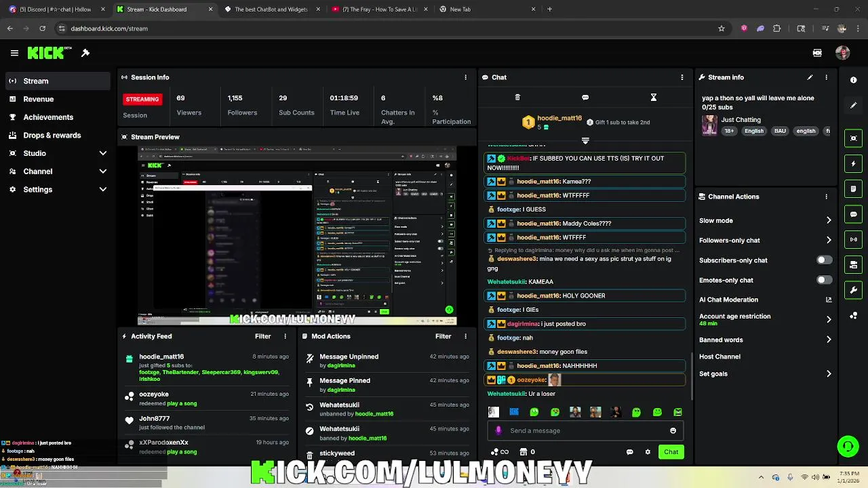Click the speech bubble icon at top of Chat
This screenshot has height=488, width=868.
coord(585,98)
